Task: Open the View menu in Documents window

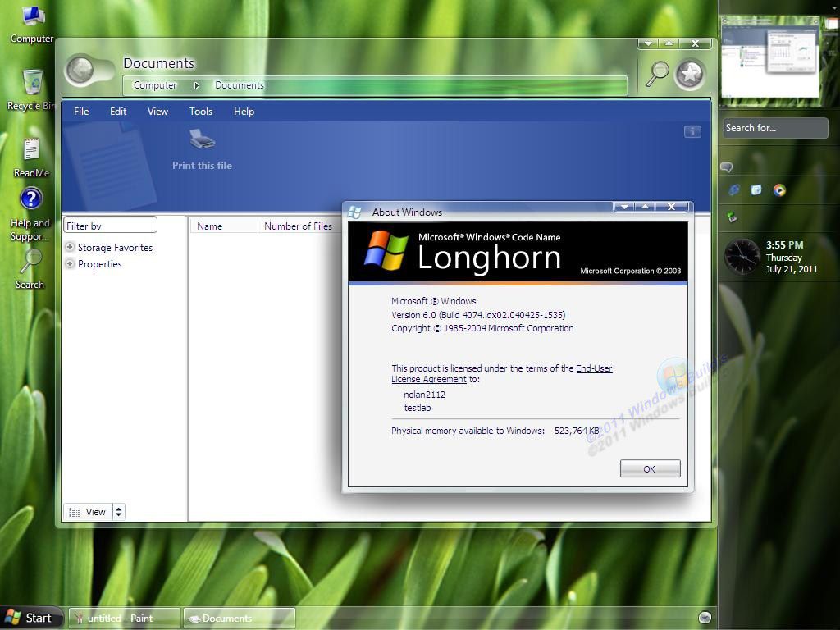Action: (157, 112)
